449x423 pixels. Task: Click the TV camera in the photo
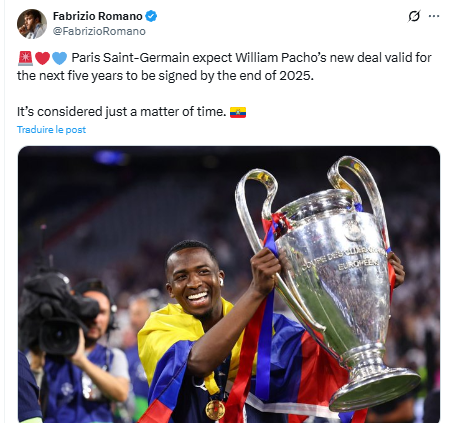tap(60, 313)
